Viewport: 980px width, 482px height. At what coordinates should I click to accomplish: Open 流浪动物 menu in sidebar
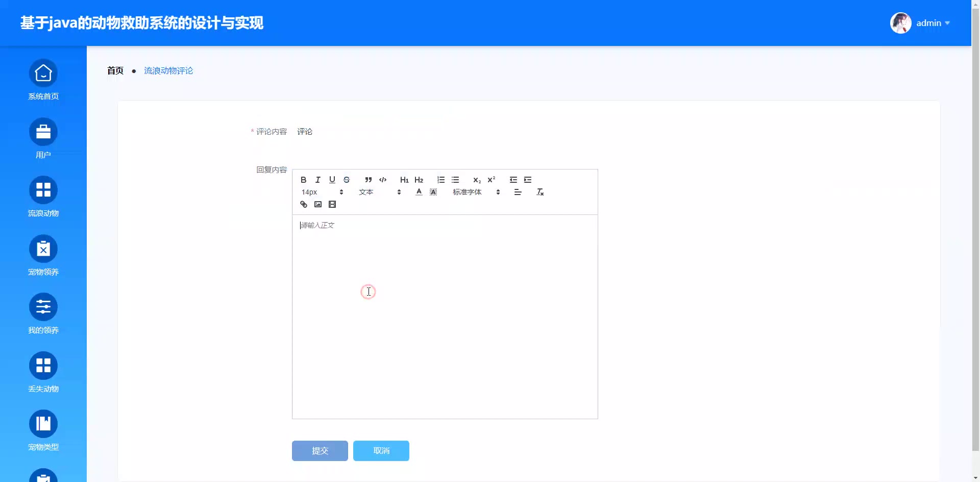[x=43, y=197]
